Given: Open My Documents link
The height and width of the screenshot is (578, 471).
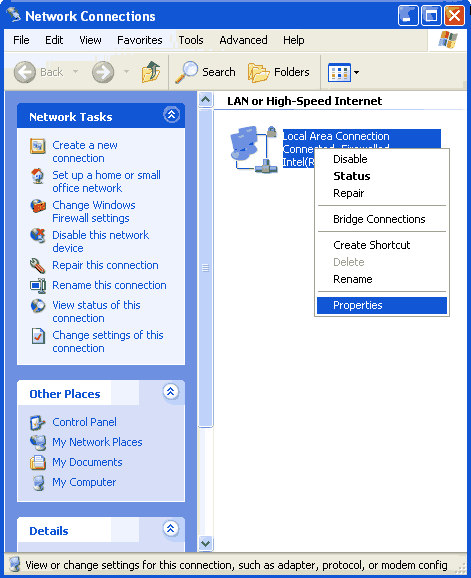Looking at the screenshot, I should (87, 462).
